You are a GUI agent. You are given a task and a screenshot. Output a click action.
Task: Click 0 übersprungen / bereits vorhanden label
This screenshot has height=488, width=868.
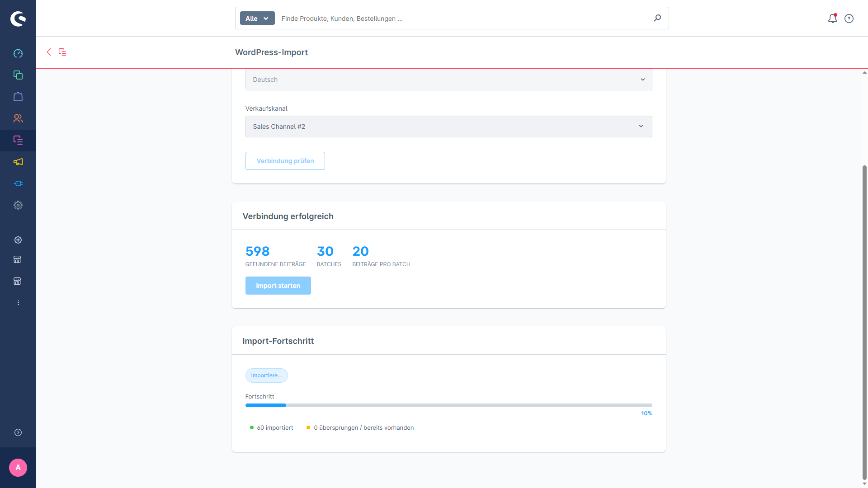pos(363,428)
